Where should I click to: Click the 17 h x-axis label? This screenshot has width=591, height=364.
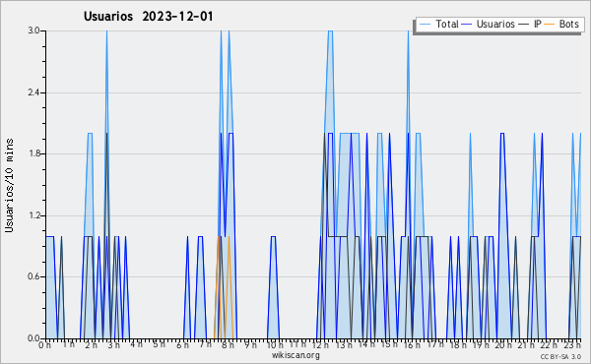pos(435,344)
